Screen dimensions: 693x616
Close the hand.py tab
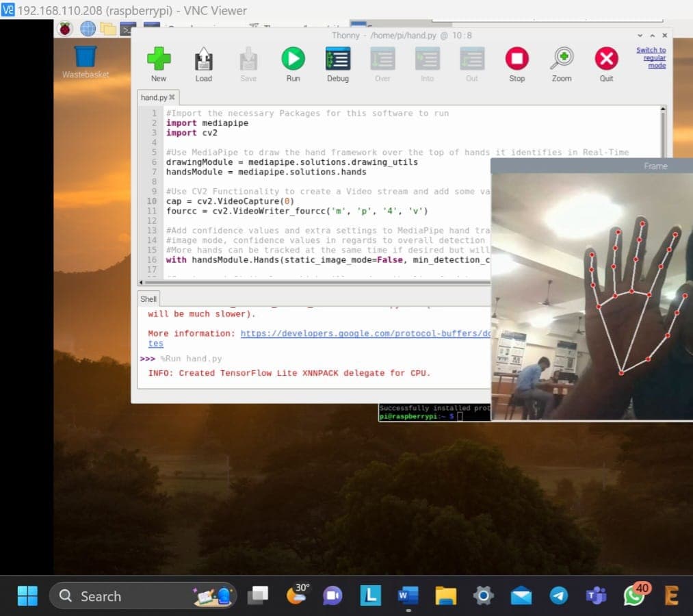[172, 97]
